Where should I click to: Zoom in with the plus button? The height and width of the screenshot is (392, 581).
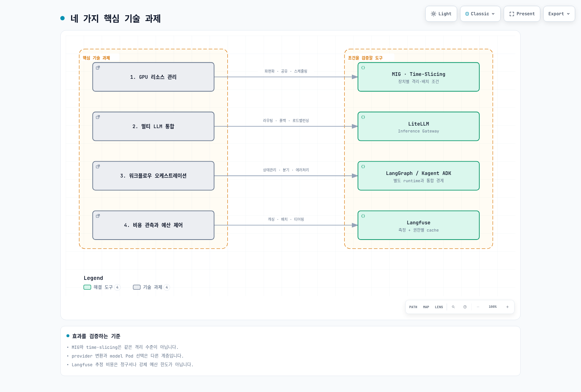(x=507, y=307)
